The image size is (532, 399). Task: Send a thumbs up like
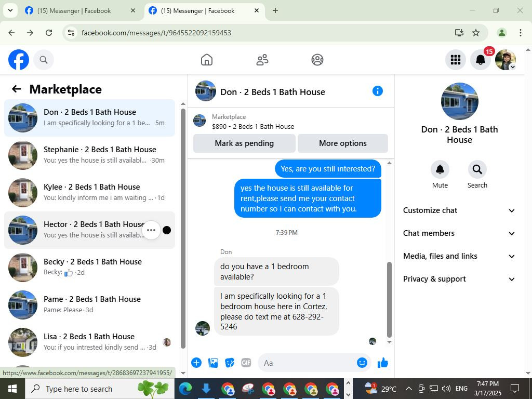(383, 363)
